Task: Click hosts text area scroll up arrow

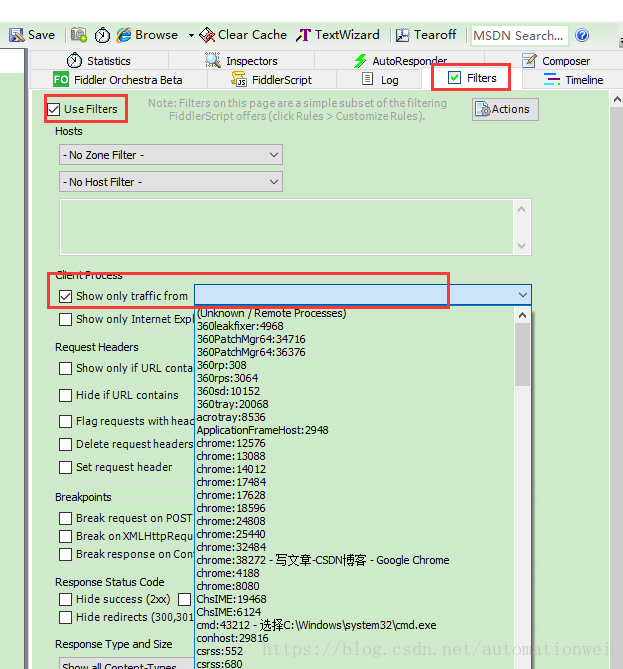Action: coord(521,209)
